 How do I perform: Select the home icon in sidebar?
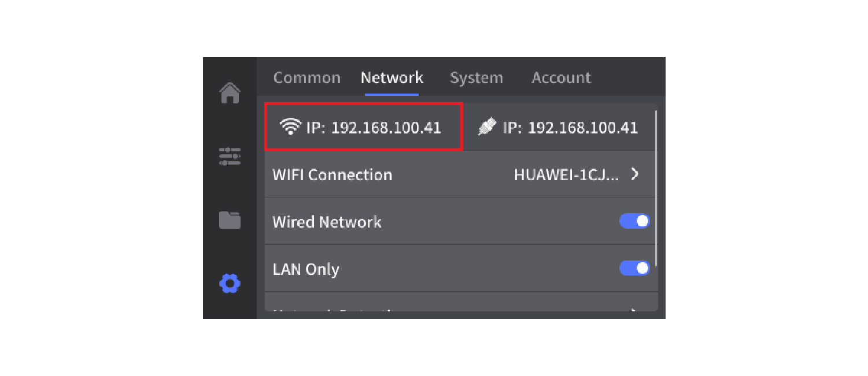230,93
